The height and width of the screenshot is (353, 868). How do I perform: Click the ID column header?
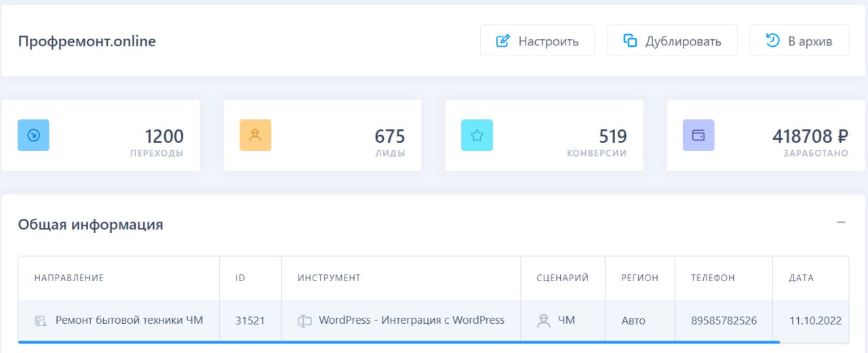[x=240, y=278]
